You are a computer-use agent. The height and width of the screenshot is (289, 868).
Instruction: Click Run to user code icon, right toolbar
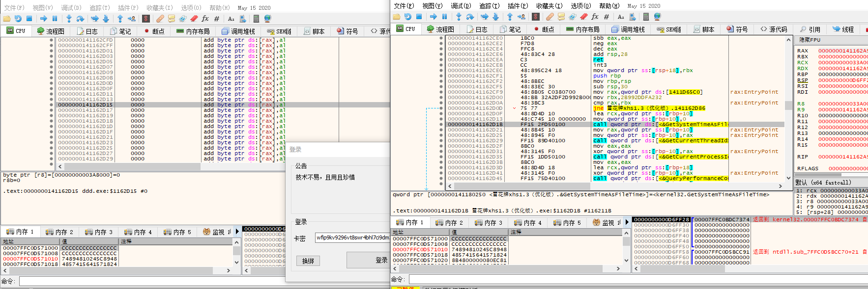tap(521, 17)
